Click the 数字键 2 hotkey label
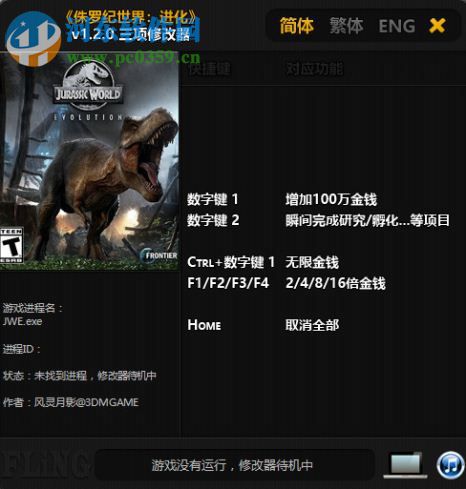This screenshot has width=466, height=489. [x=213, y=220]
